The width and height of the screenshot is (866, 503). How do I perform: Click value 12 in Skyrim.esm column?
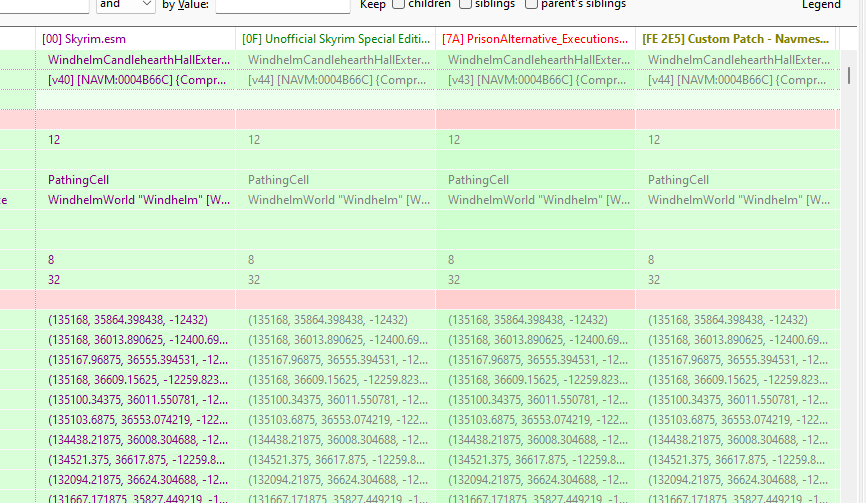136,140
